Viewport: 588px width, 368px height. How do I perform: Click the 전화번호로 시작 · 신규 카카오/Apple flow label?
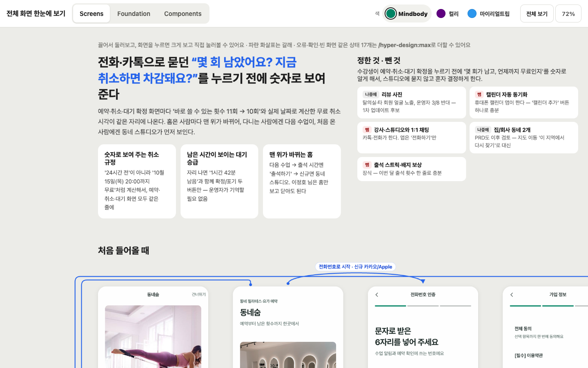pyautogui.click(x=355, y=267)
